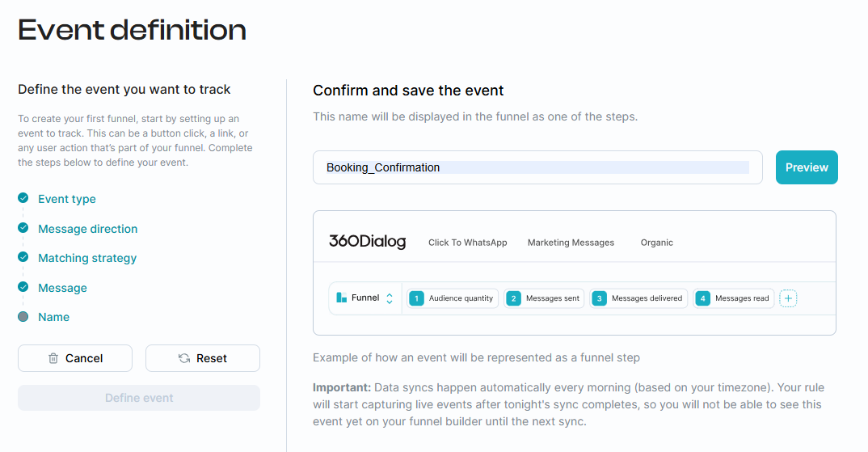
Task: Click step number 4 badge icon
Action: pos(702,298)
